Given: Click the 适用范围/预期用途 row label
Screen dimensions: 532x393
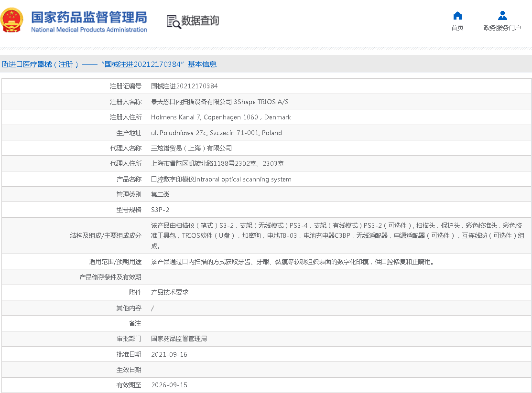Looking at the screenshot, I should pos(115,262).
